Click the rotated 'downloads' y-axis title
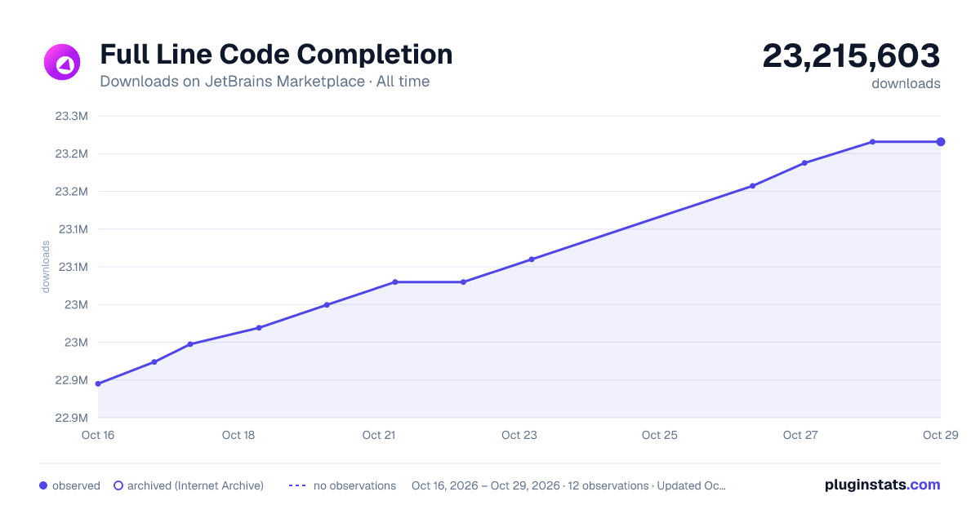 click(x=46, y=267)
